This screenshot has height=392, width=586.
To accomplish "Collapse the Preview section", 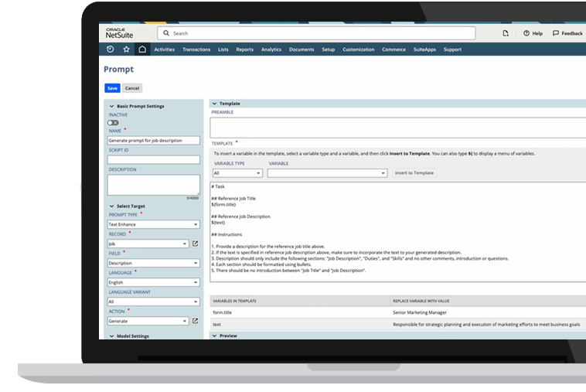I will 214,336.
